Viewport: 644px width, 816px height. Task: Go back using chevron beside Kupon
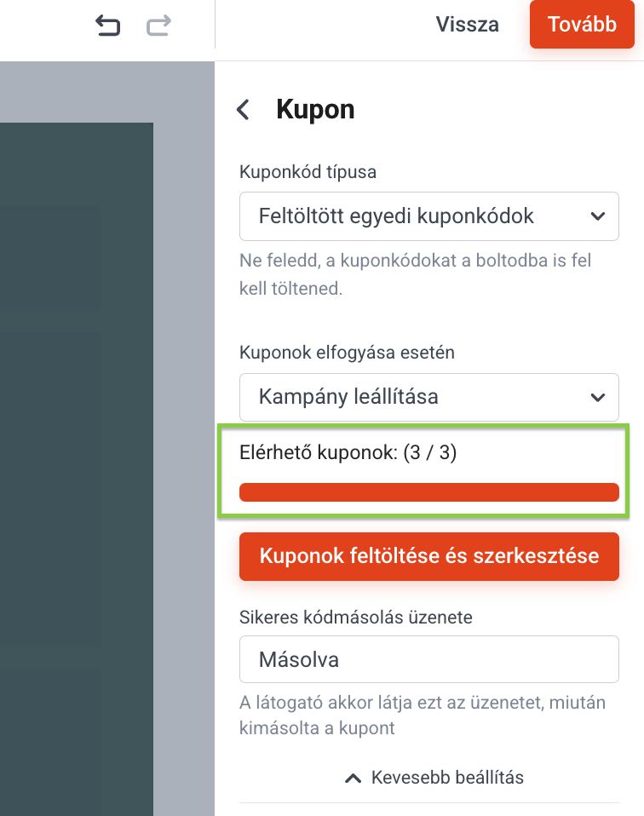pyautogui.click(x=243, y=109)
